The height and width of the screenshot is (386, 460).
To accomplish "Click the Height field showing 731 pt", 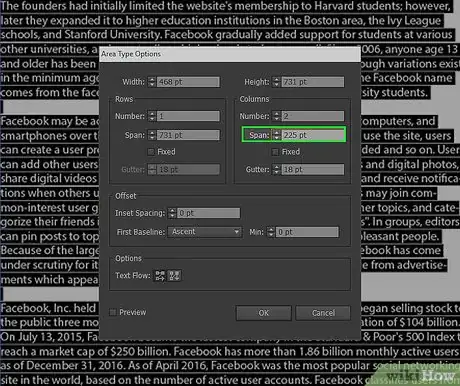I will coord(313,82).
